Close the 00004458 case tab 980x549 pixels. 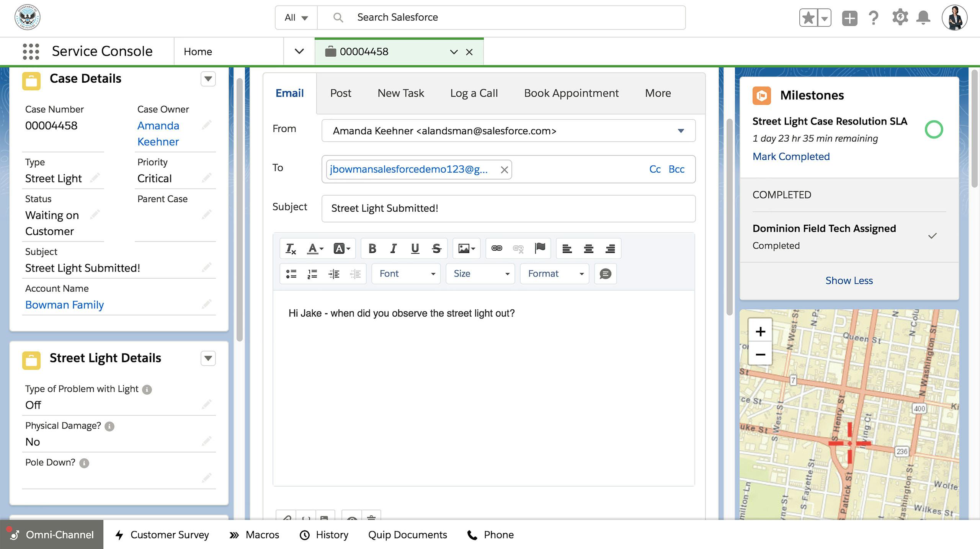pos(469,52)
